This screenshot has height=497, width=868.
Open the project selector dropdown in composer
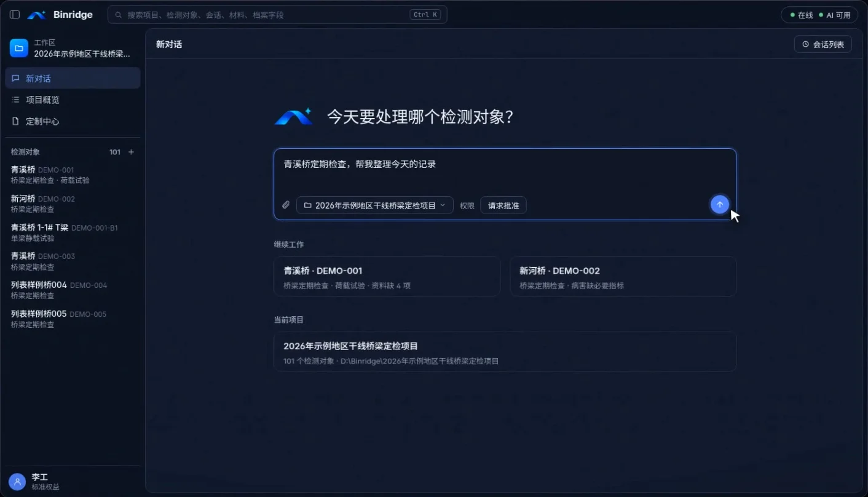click(375, 205)
